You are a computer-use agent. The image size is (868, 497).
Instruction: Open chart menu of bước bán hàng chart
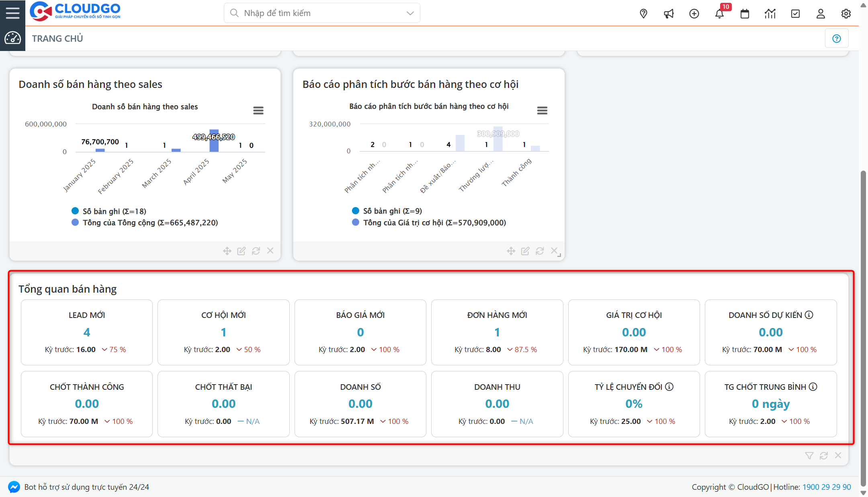click(x=542, y=110)
